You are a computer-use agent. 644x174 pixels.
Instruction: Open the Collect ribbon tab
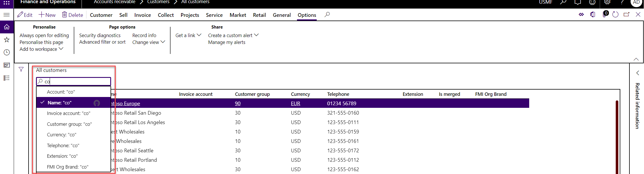coord(166,15)
